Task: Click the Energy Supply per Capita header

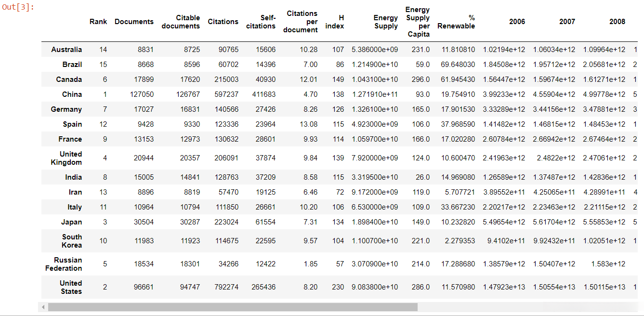Action: point(418,22)
